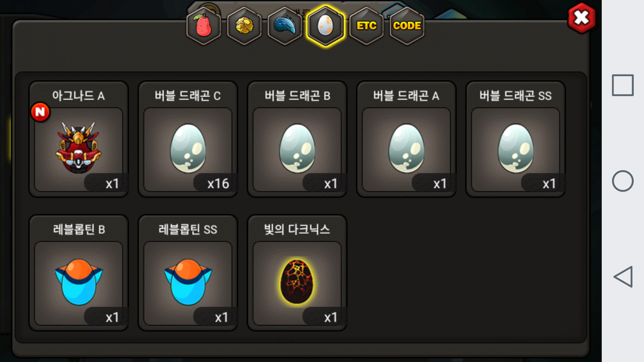Open the red fruit inventory tab
The width and height of the screenshot is (644, 362).
(204, 26)
